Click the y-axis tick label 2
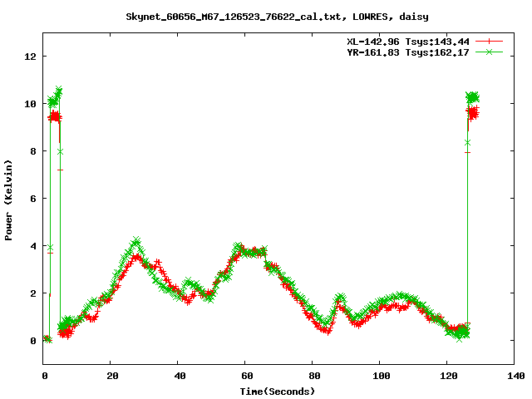Screen dimensions: 532x399 click(x=33, y=293)
